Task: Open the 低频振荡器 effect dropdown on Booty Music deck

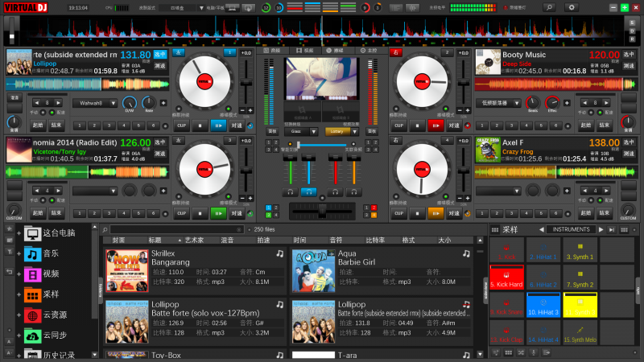Action: [498, 103]
